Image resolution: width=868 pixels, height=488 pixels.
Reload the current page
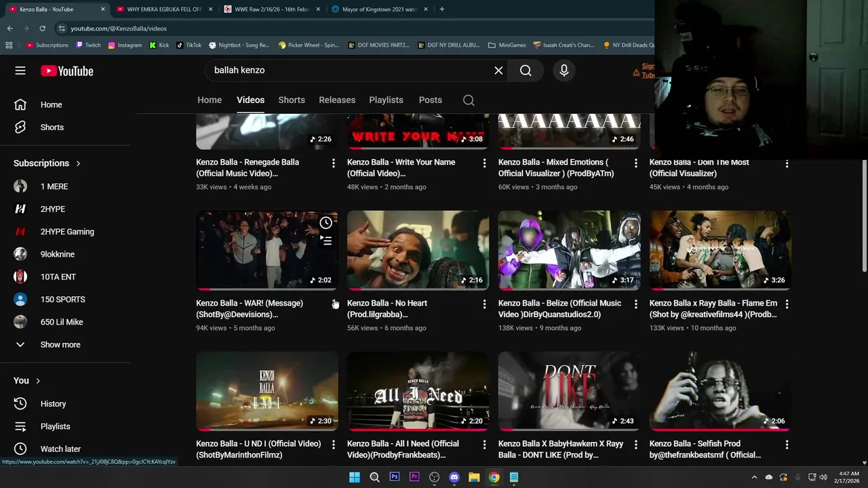click(42, 28)
